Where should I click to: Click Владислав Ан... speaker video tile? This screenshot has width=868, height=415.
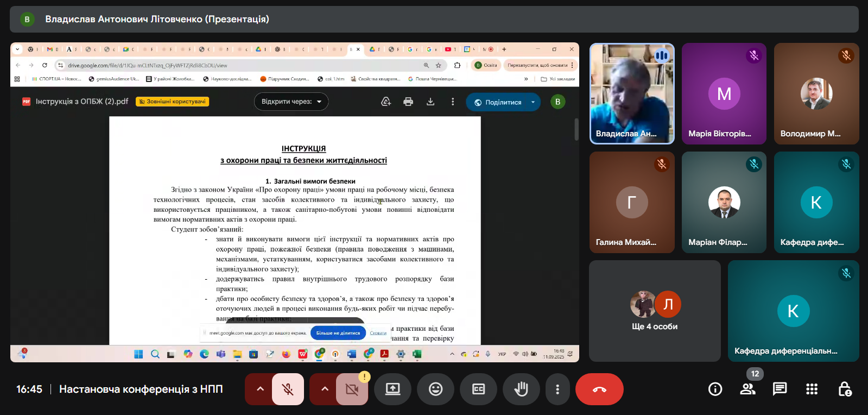click(x=632, y=93)
